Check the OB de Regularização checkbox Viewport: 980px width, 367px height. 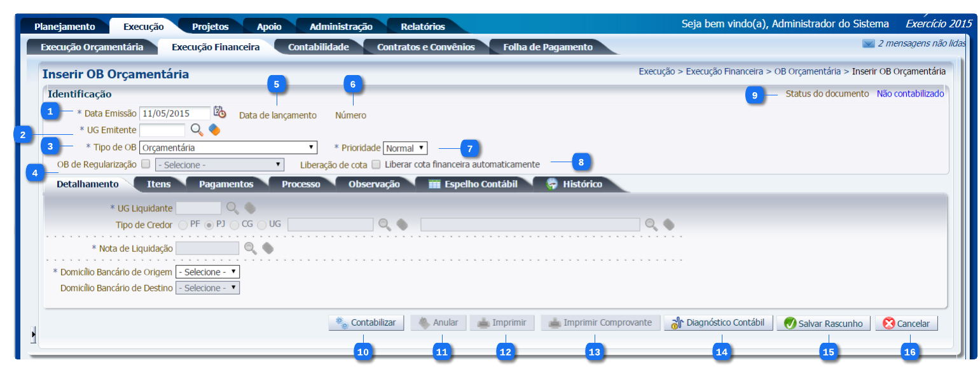(x=146, y=164)
